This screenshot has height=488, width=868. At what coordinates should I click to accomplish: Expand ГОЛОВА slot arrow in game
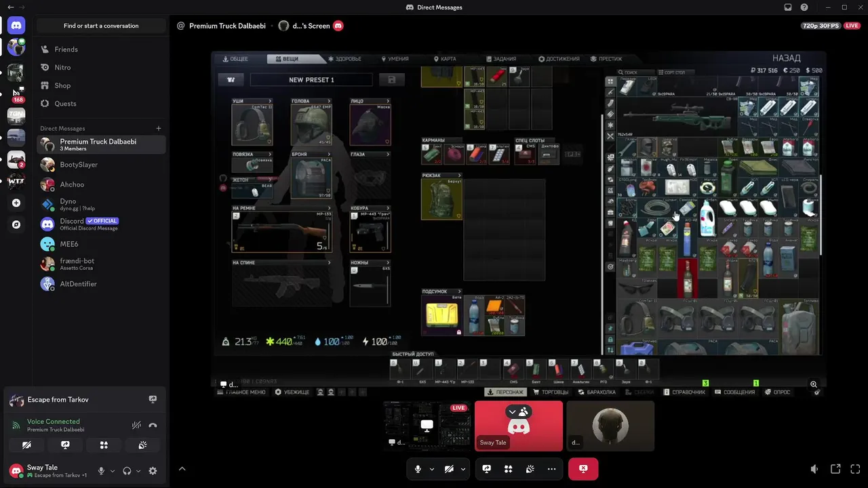click(x=329, y=101)
